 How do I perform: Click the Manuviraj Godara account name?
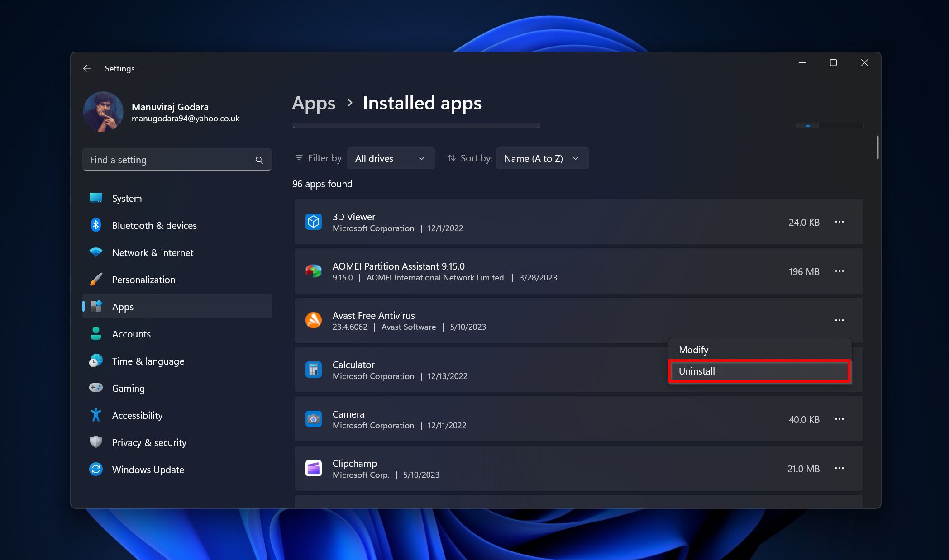pyautogui.click(x=170, y=107)
